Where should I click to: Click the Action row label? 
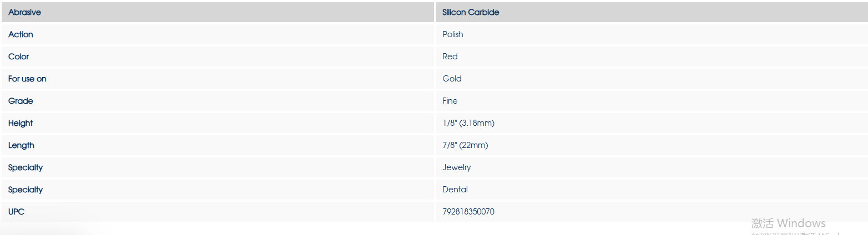point(21,34)
